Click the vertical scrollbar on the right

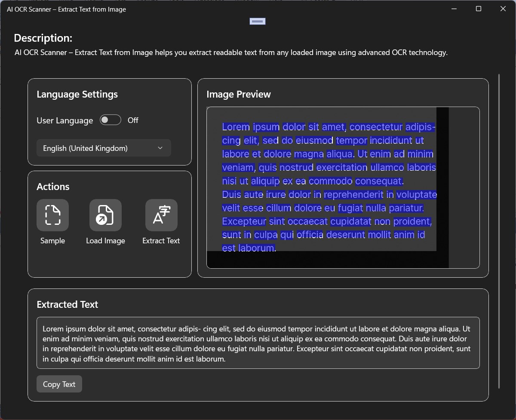click(499, 231)
